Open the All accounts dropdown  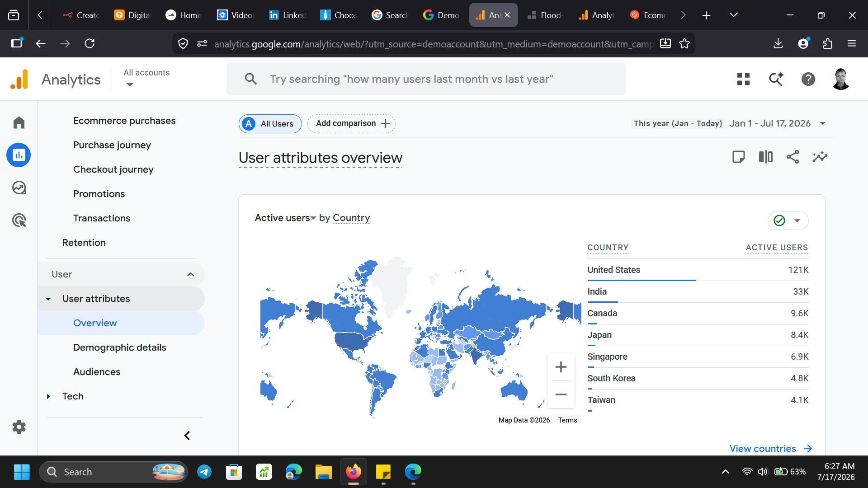pos(146,78)
